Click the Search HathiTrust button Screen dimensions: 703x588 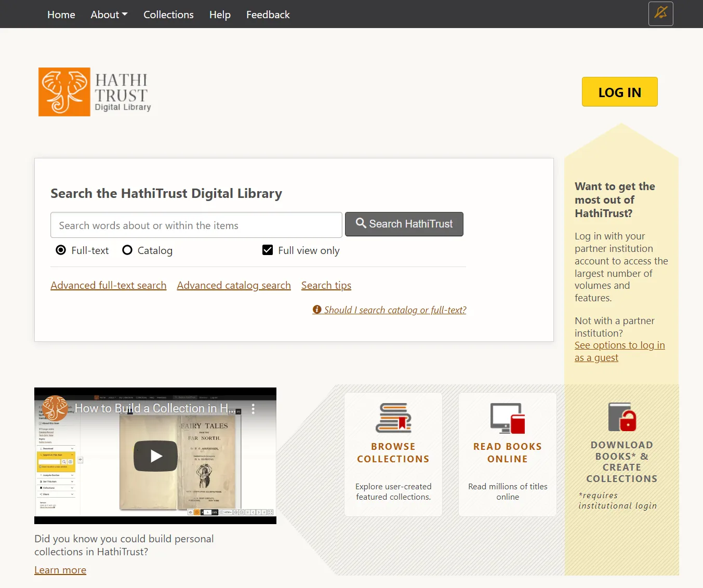pos(404,224)
